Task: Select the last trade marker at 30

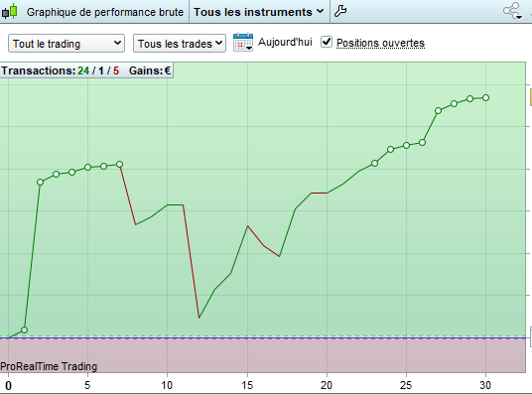Action: [x=485, y=97]
